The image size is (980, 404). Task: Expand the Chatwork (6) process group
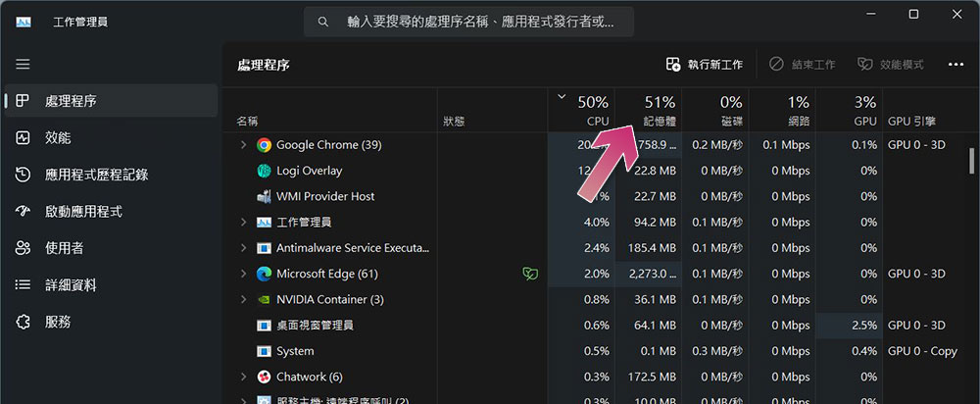pyautogui.click(x=244, y=378)
